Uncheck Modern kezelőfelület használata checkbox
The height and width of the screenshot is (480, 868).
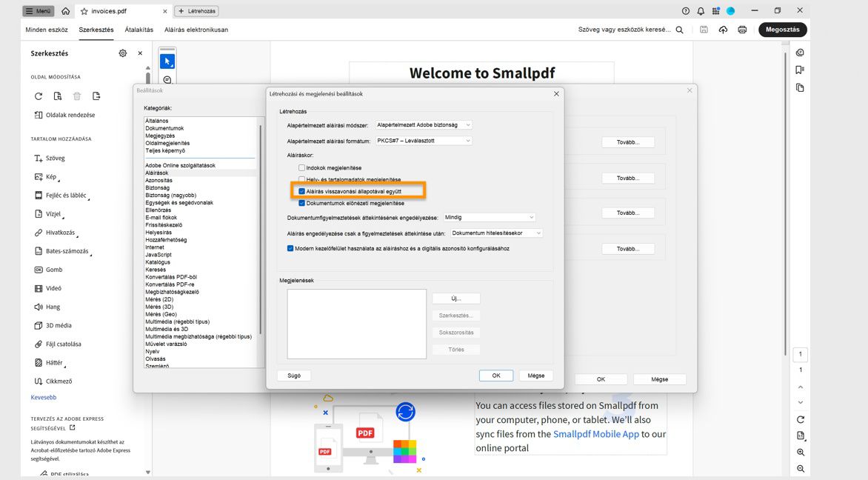point(290,249)
